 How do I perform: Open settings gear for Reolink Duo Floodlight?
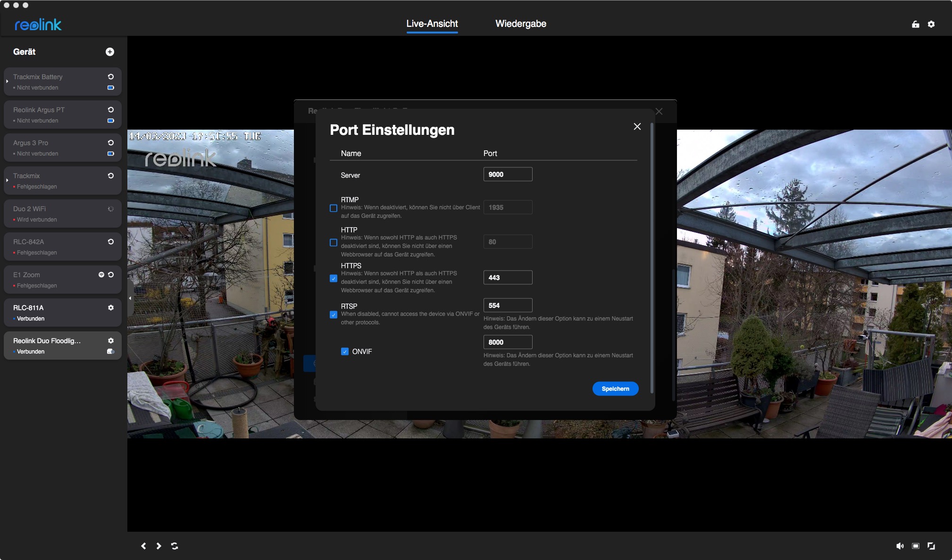tap(111, 341)
